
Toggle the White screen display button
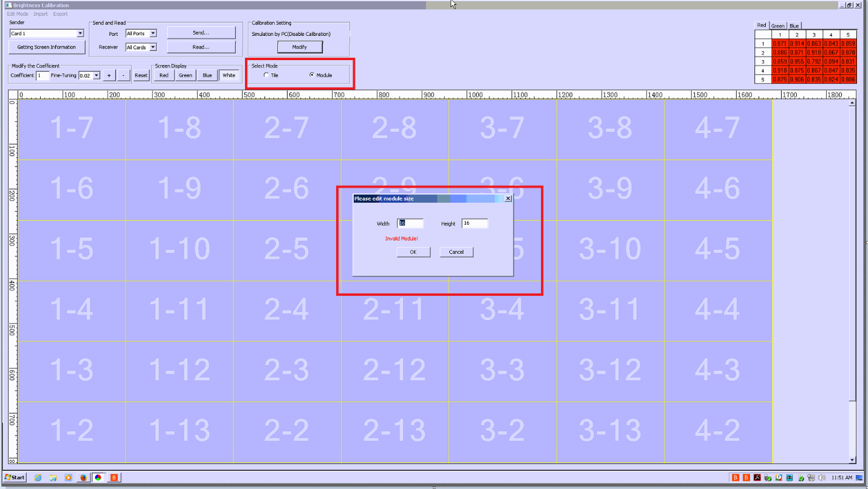point(229,75)
